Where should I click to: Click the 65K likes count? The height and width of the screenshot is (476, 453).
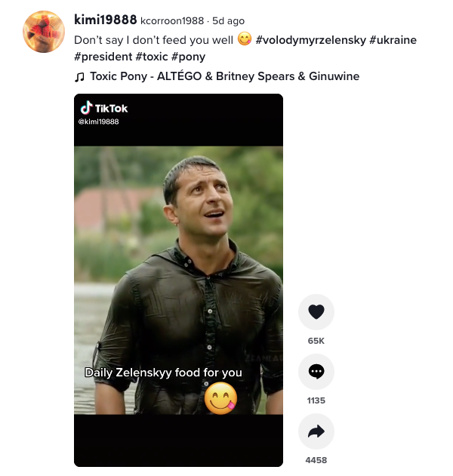coord(316,341)
